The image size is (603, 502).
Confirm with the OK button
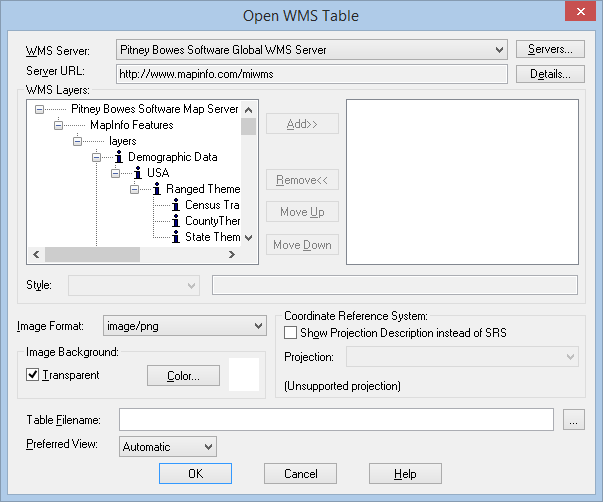pos(195,474)
